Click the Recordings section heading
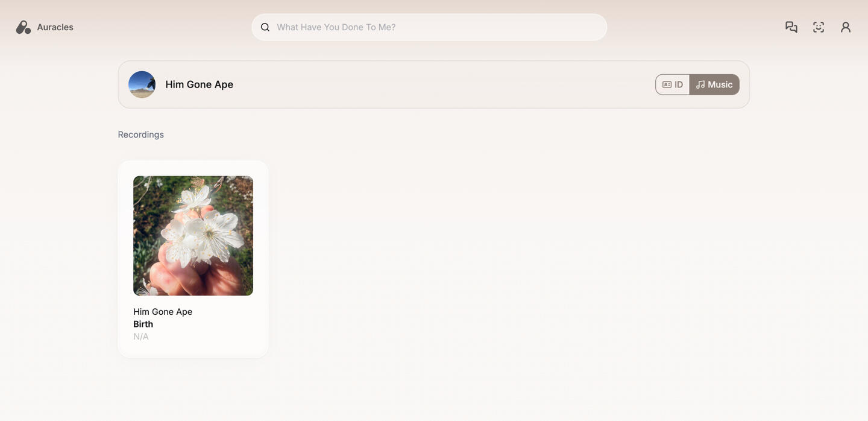The image size is (868, 421). [x=141, y=135]
